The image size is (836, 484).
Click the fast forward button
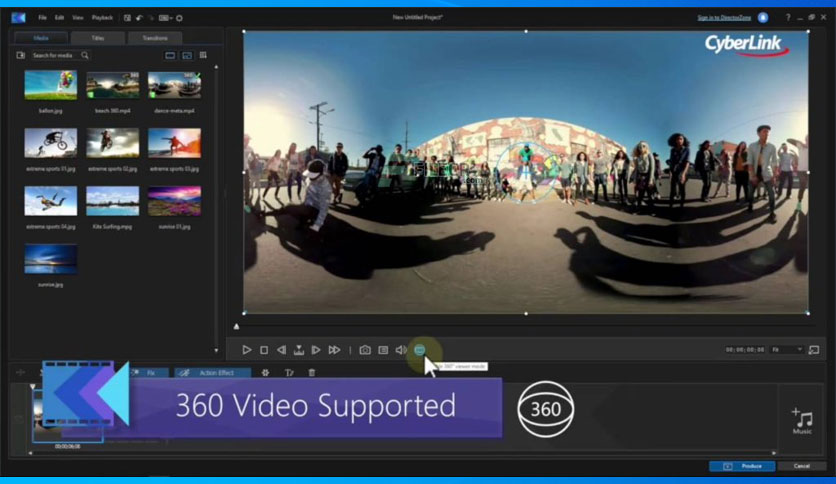point(334,350)
